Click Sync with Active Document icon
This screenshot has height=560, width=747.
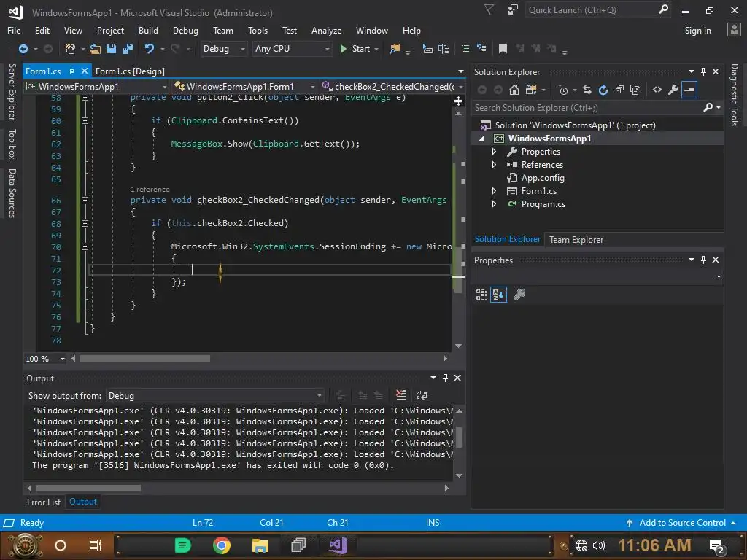coord(587,90)
